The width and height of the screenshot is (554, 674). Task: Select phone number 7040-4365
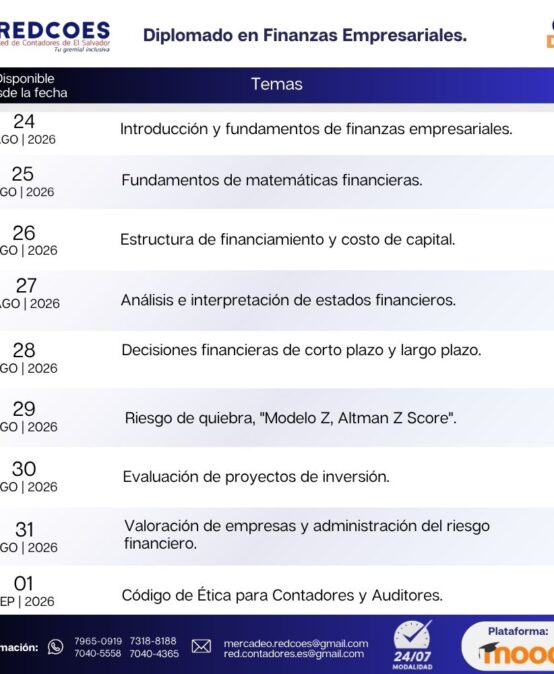pyautogui.click(x=154, y=653)
